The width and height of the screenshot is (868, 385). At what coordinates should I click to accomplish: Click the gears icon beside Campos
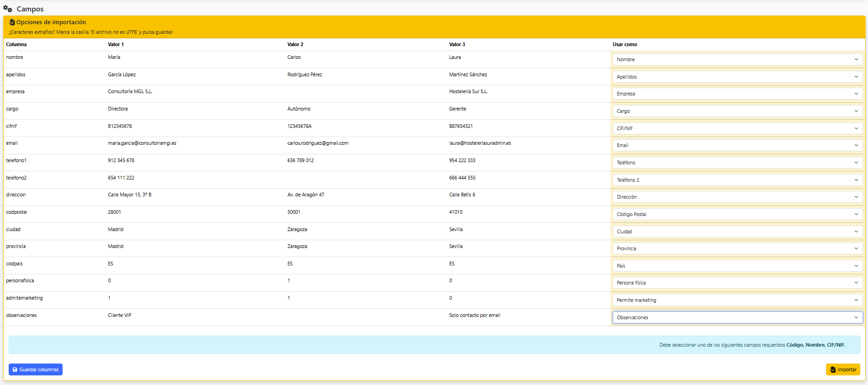point(8,9)
